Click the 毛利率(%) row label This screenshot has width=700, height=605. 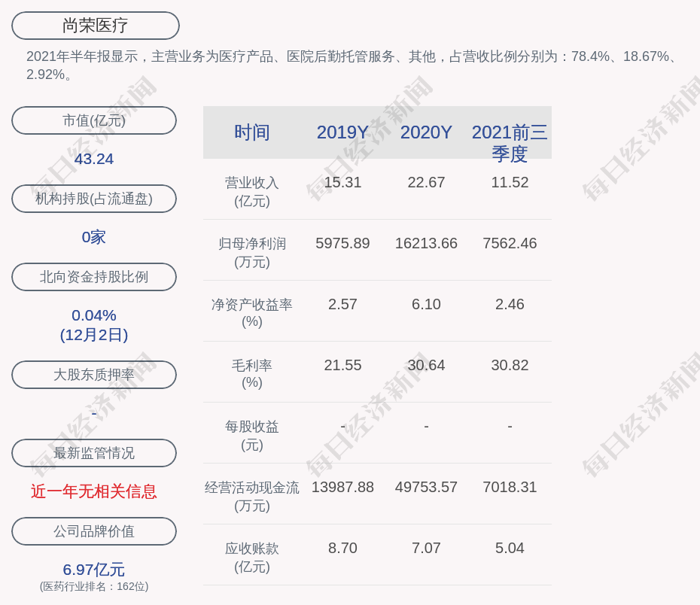pos(252,374)
